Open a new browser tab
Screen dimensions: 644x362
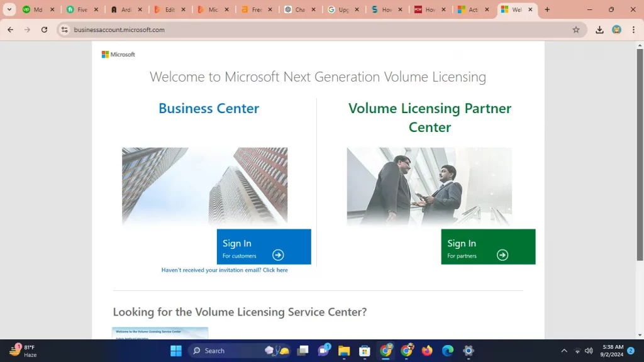pyautogui.click(x=547, y=9)
